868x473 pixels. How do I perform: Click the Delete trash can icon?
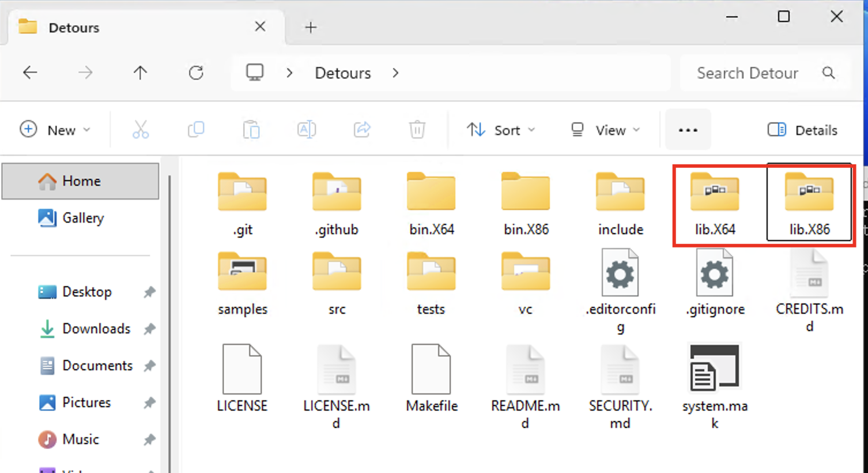(x=417, y=130)
